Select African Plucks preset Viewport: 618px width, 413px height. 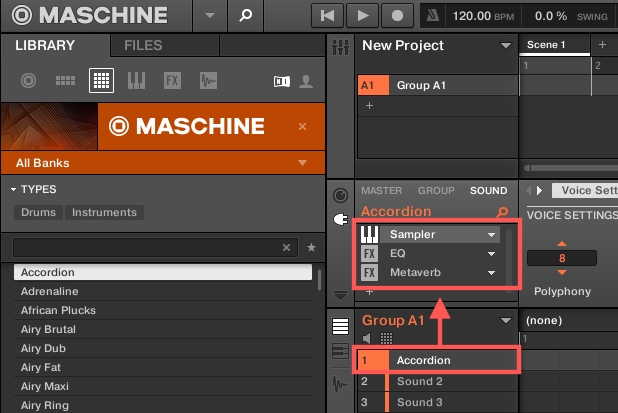(x=163, y=310)
